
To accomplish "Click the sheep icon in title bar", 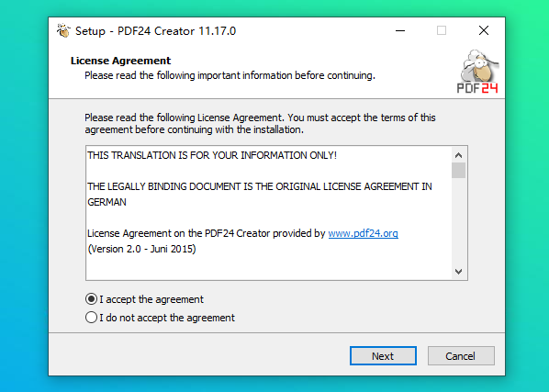I will [63, 31].
